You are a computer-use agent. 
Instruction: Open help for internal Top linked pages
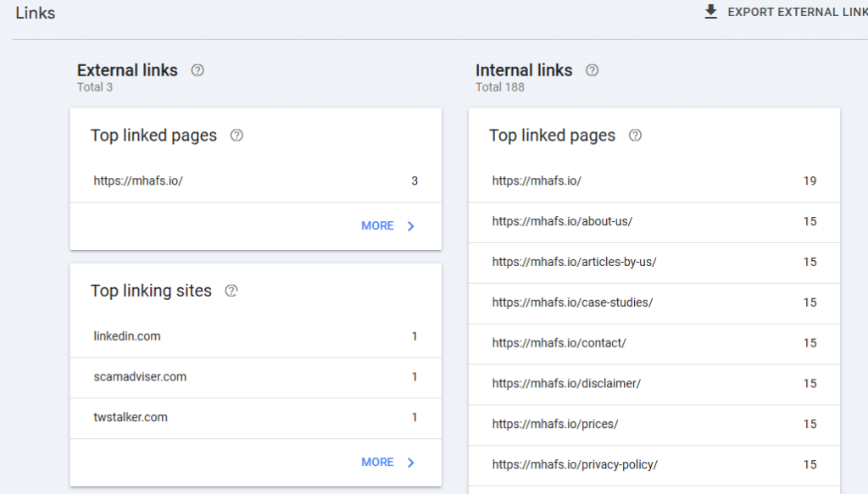pyautogui.click(x=635, y=135)
